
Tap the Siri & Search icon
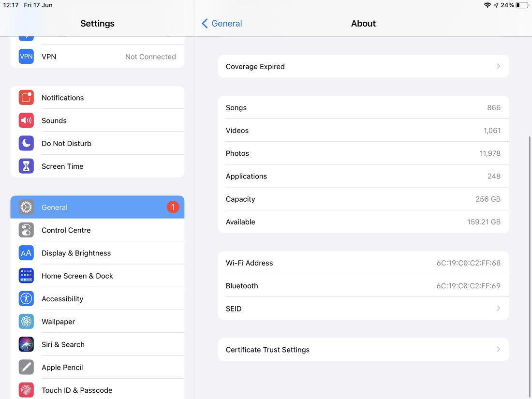point(26,344)
